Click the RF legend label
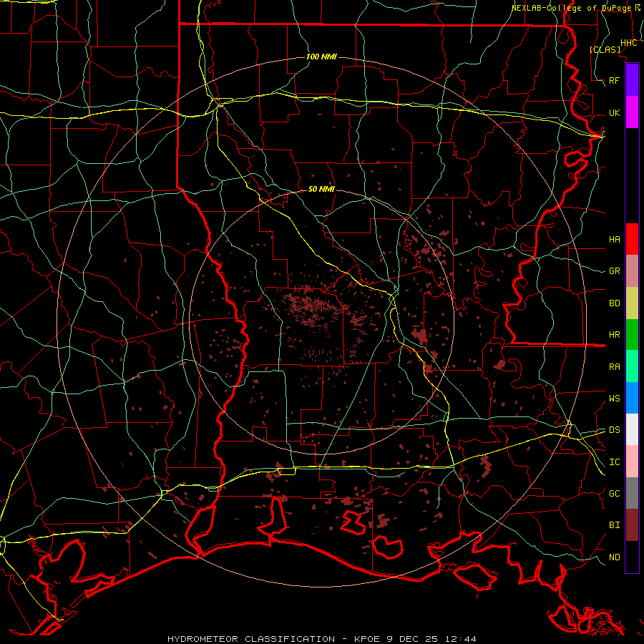Image resolution: width=644 pixels, height=644 pixels. point(615,80)
